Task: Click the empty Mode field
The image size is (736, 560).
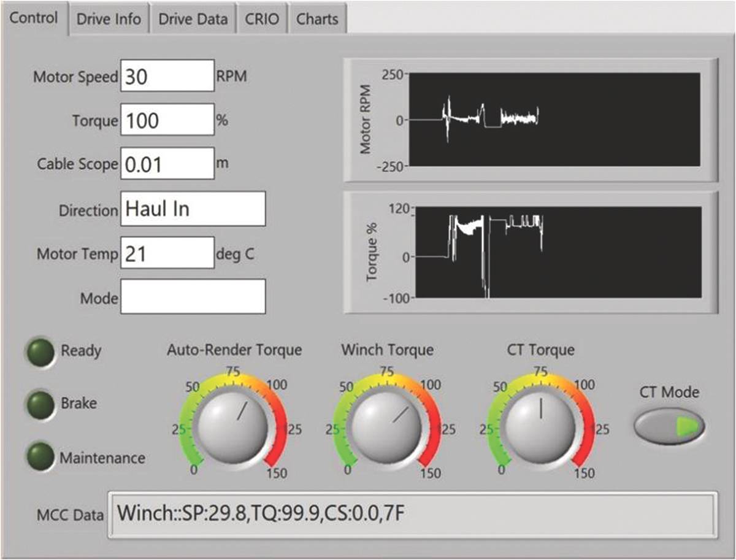Action: click(193, 297)
